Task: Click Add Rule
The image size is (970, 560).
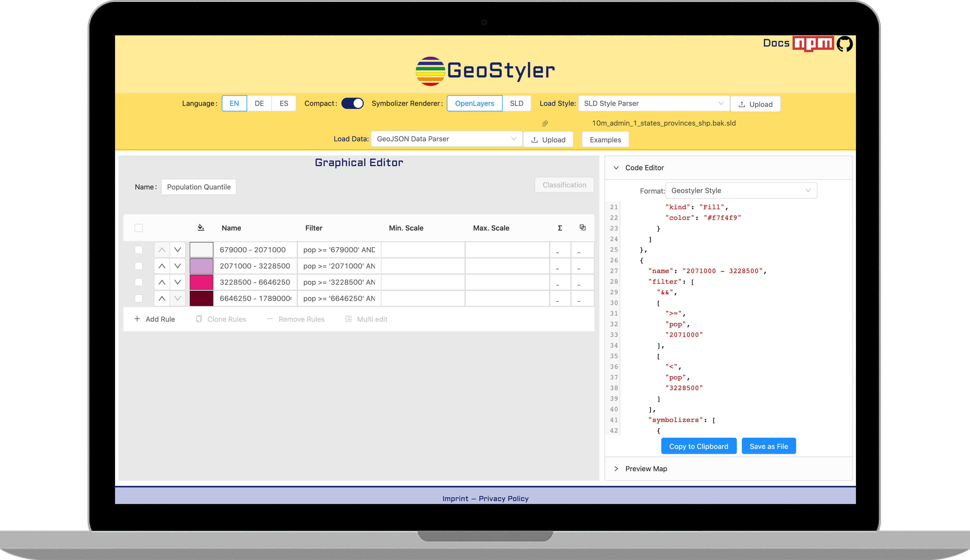Action: tap(154, 319)
